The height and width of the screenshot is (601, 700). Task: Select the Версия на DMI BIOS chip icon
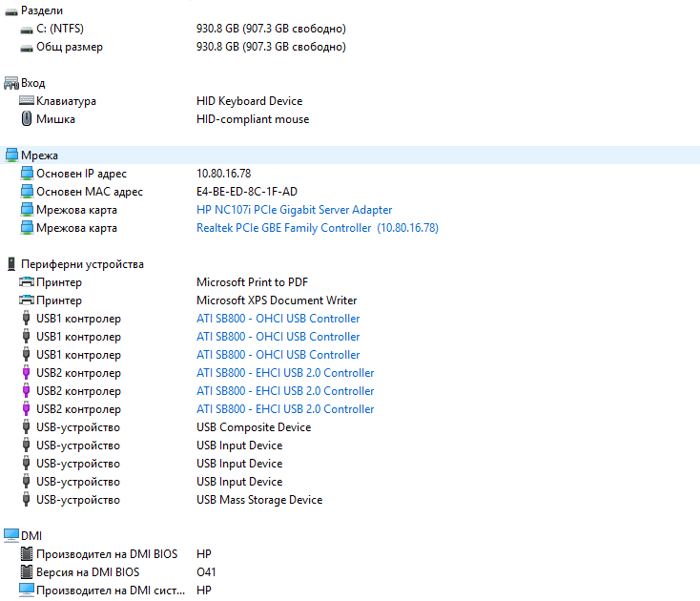tap(27, 572)
